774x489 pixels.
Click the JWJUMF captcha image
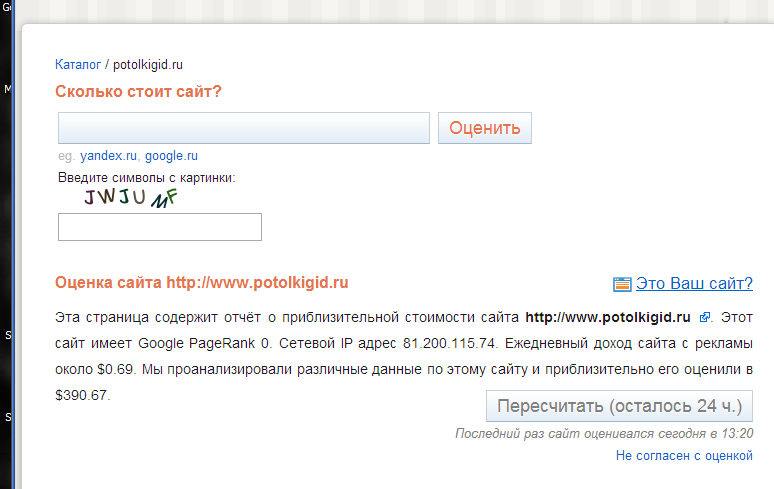pos(131,198)
